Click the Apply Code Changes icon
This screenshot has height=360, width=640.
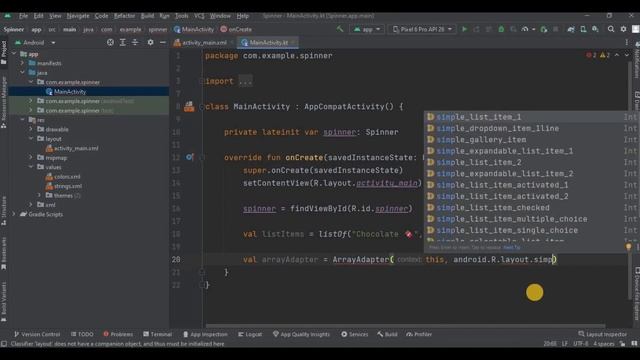(x=489, y=29)
